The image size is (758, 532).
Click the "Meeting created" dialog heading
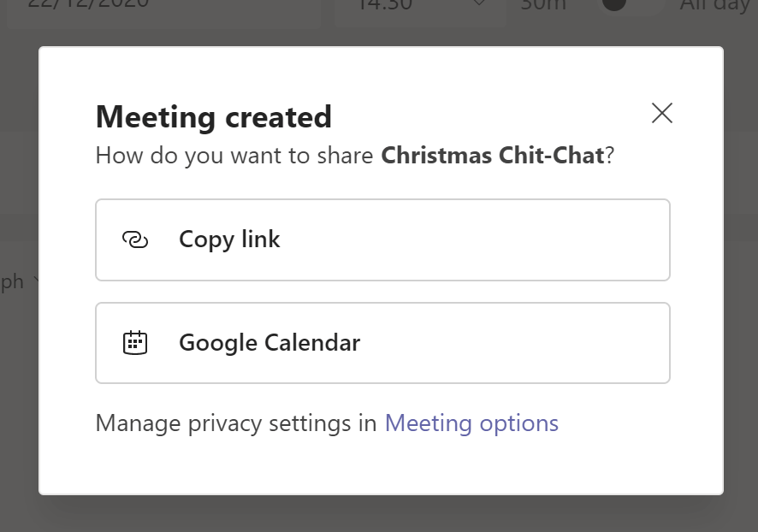[213, 116]
